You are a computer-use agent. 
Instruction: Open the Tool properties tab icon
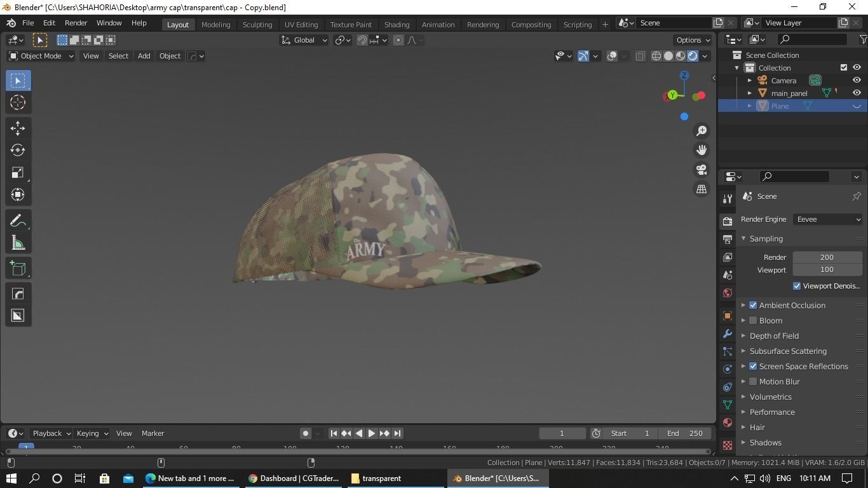coord(728,199)
